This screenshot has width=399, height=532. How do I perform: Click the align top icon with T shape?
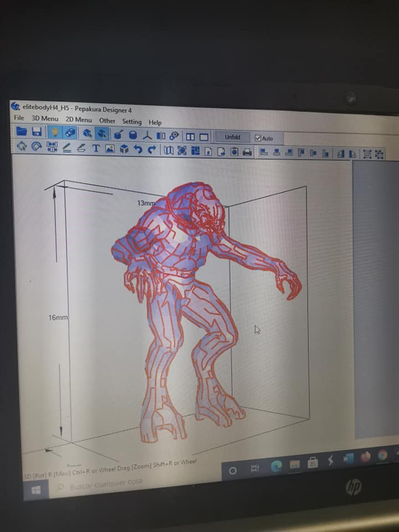(301, 153)
